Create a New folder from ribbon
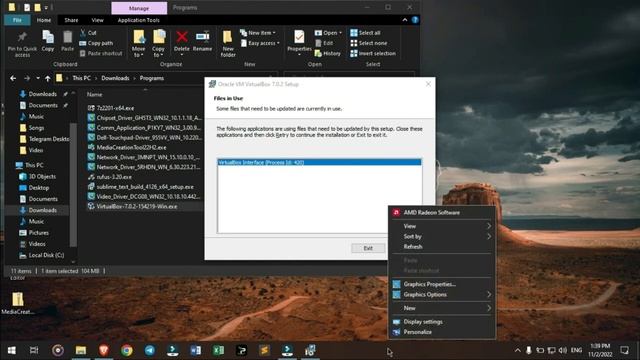This screenshot has height=360, width=640. [x=228, y=44]
